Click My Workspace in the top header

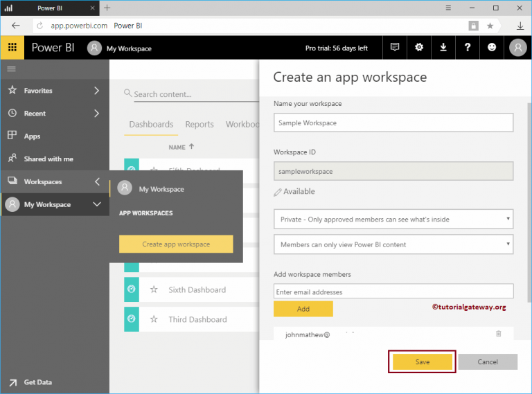[x=129, y=48]
